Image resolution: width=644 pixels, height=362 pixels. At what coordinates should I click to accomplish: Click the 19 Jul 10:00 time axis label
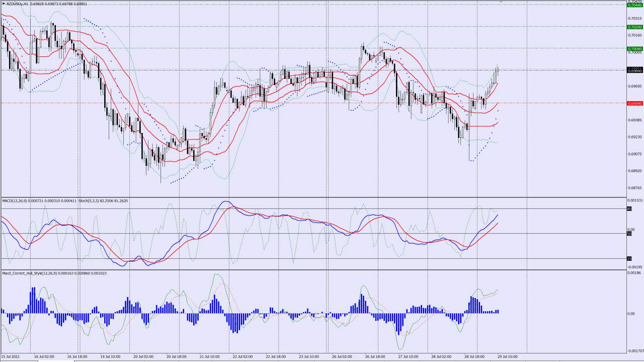pos(110,356)
